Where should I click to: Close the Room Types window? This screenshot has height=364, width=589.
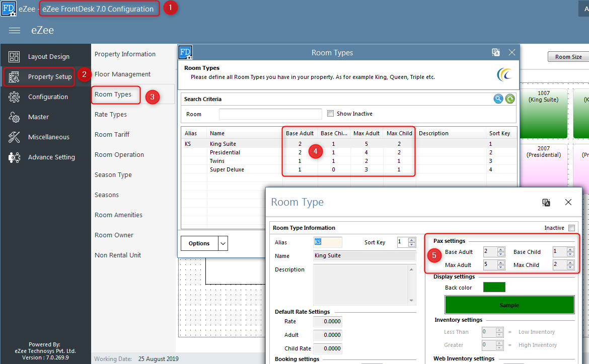tap(511, 52)
